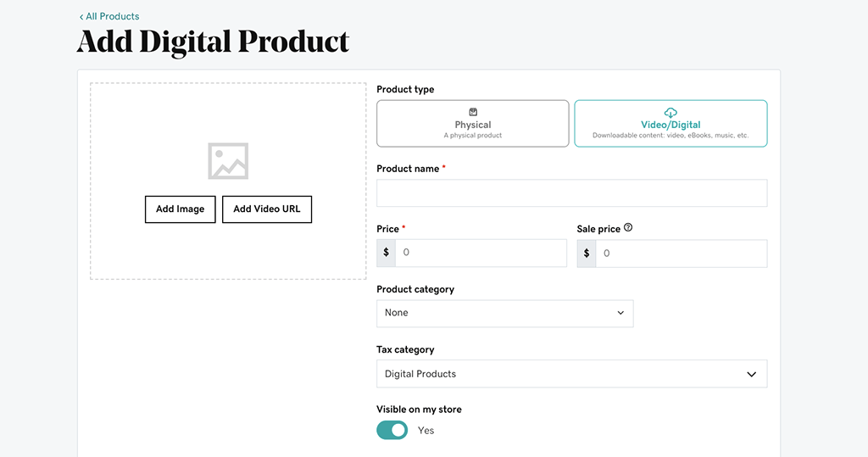Image resolution: width=868 pixels, height=457 pixels.
Task: Click the Add Video URL button
Action: pyautogui.click(x=267, y=209)
